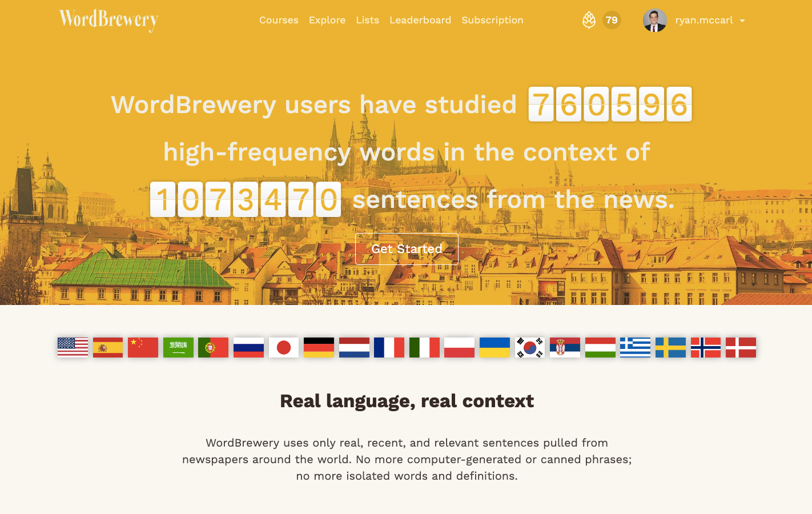Select the Portuguese flag
Viewport: 812px width, 514px height.
tap(213, 347)
